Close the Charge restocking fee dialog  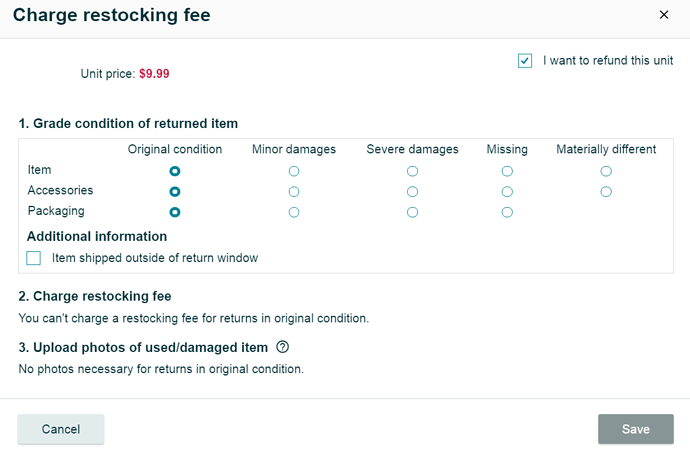pos(664,15)
